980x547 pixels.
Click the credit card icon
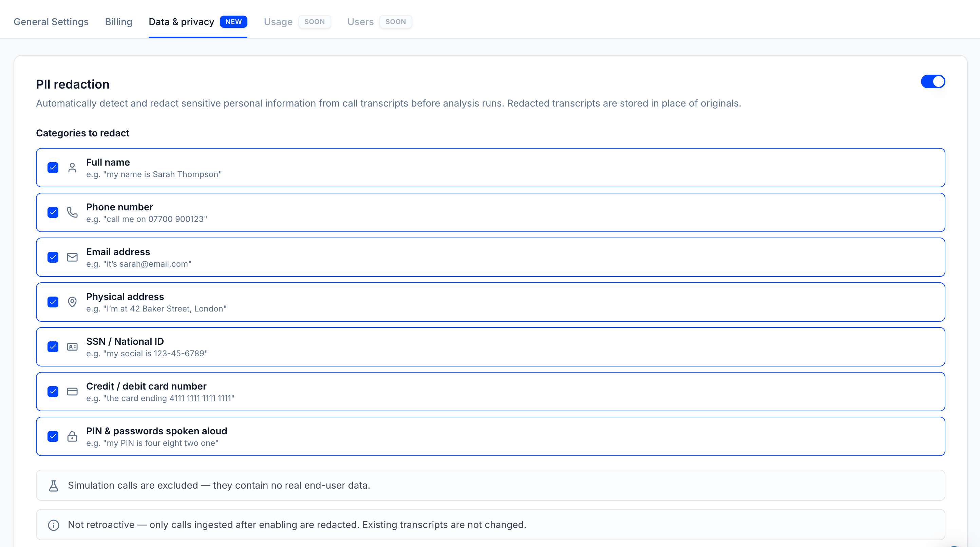point(72,392)
